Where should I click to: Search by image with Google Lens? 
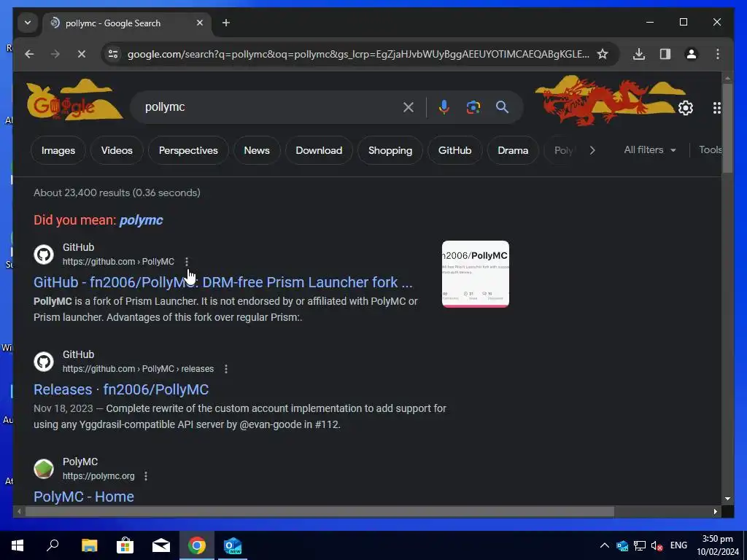473,107
